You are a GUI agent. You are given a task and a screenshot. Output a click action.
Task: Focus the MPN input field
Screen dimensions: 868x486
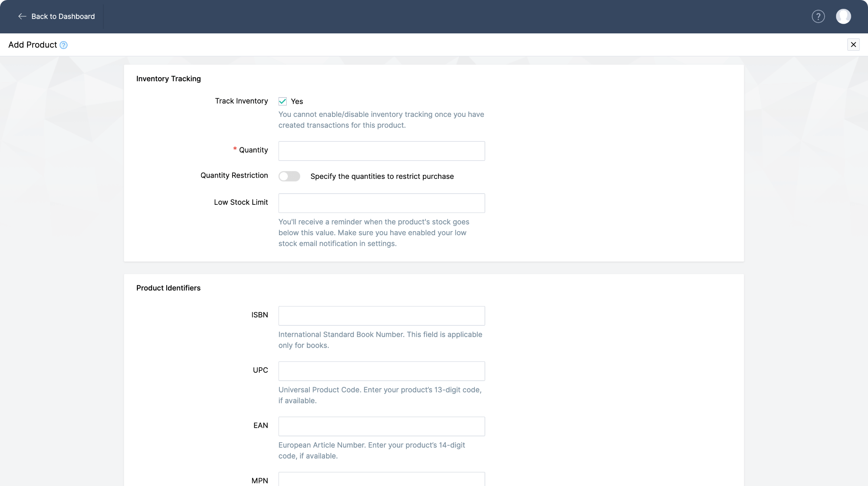(x=381, y=479)
